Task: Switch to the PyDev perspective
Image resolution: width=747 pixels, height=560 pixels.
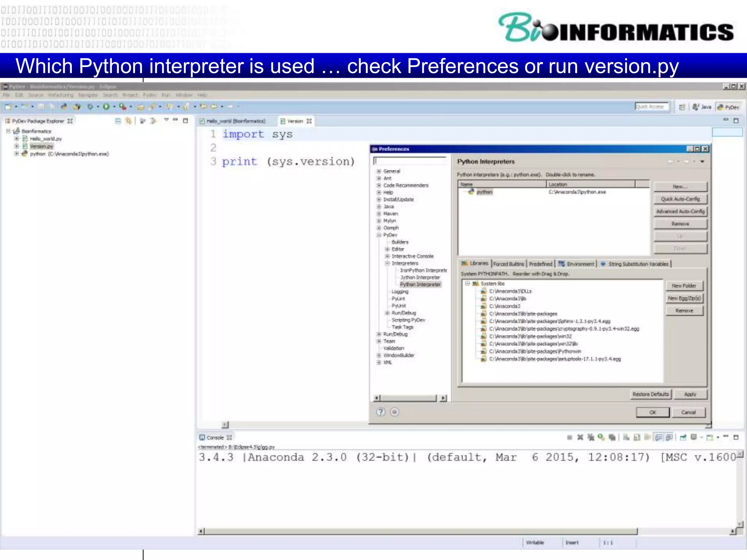Action: (728, 107)
